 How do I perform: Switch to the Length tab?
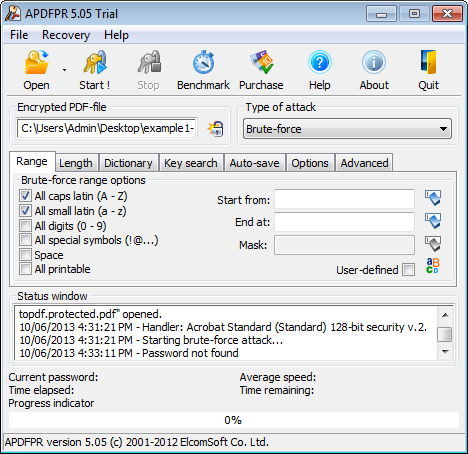[x=76, y=163]
